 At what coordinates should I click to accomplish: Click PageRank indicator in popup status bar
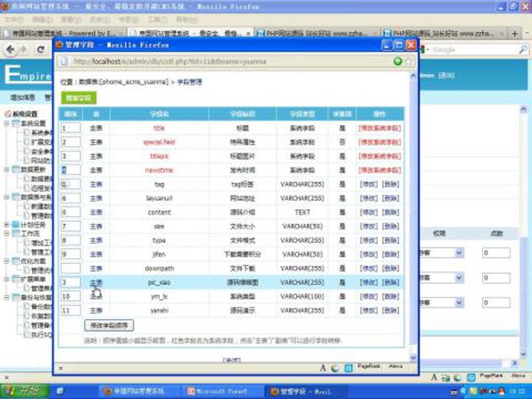click(x=369, y=366)
